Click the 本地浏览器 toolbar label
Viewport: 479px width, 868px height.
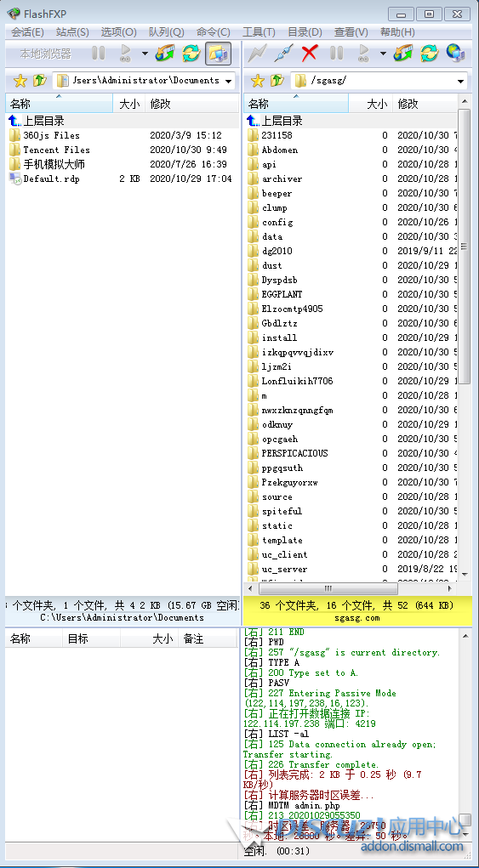[46, 54]
